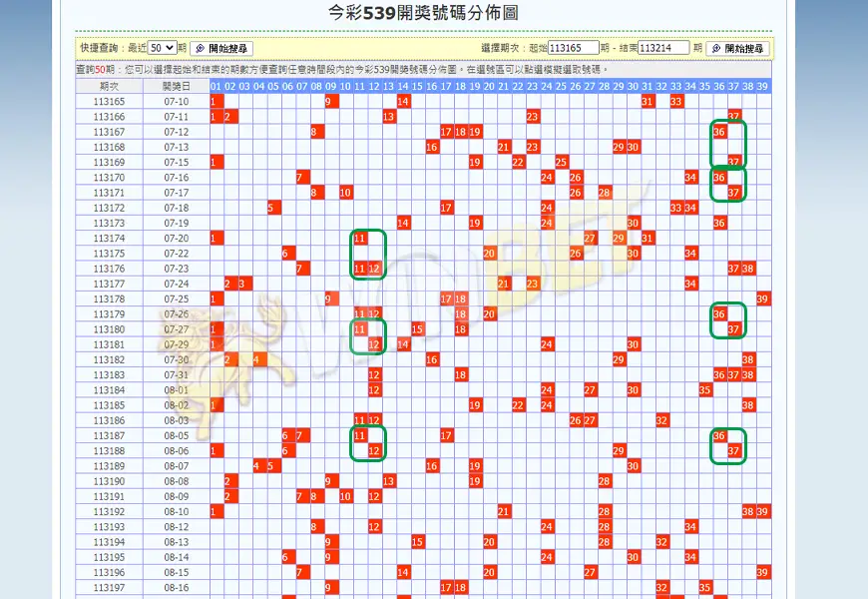
Task: Click 開始搜尋 button after the 結束 period field
Action: point(738,48)
